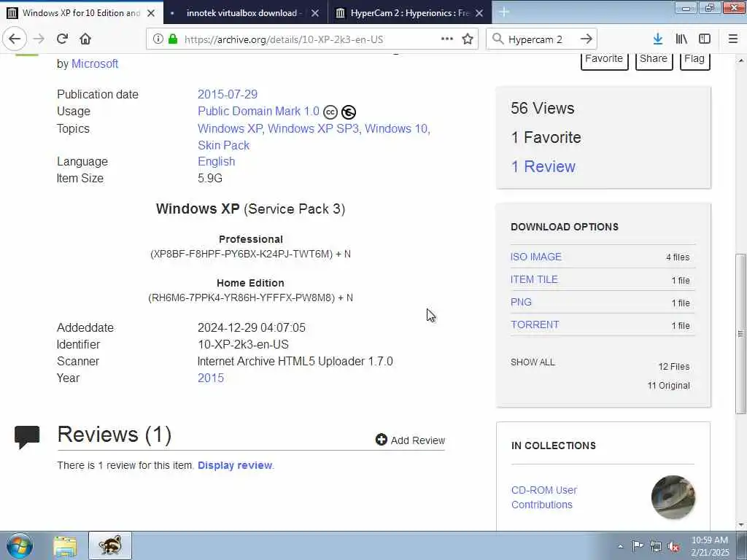Open the Library icon
The width and height of the screenshot is (747, 560).
coord(681,39)
